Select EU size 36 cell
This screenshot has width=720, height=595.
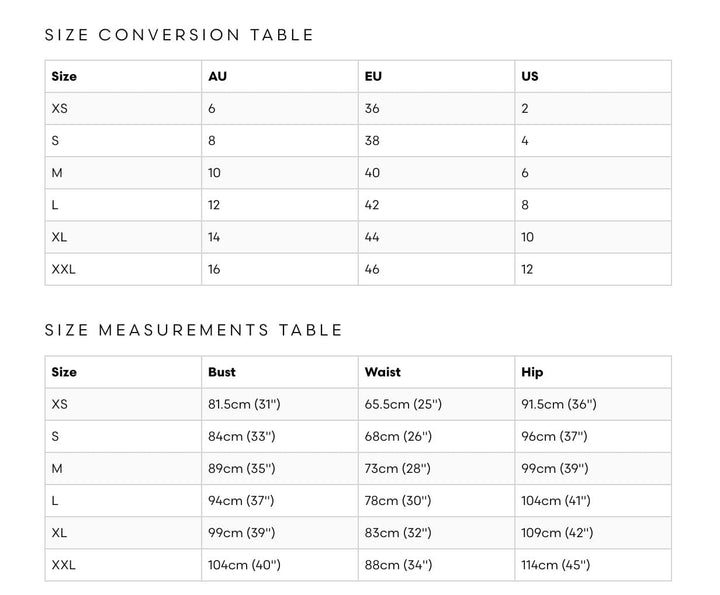[x=373, y=108]
